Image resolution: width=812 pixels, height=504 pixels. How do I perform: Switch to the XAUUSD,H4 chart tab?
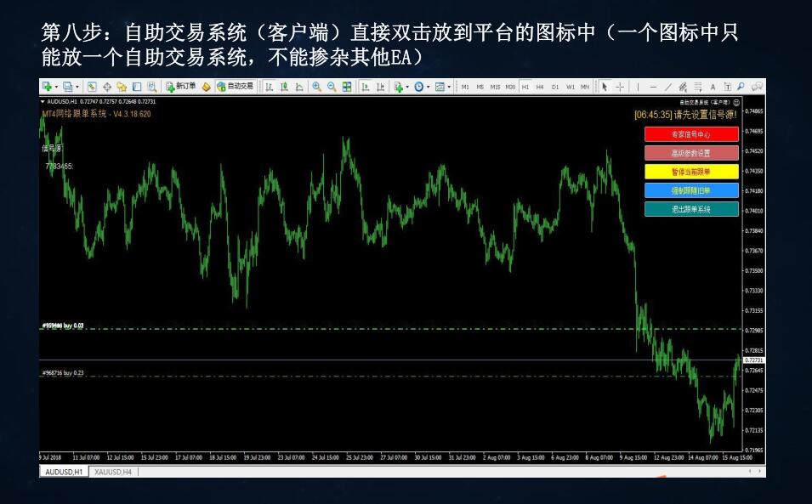tap(113, 471)
